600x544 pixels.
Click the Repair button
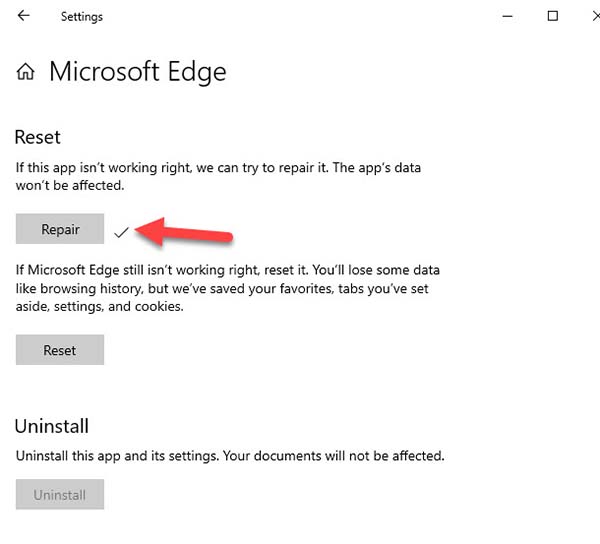coord(60,229)
